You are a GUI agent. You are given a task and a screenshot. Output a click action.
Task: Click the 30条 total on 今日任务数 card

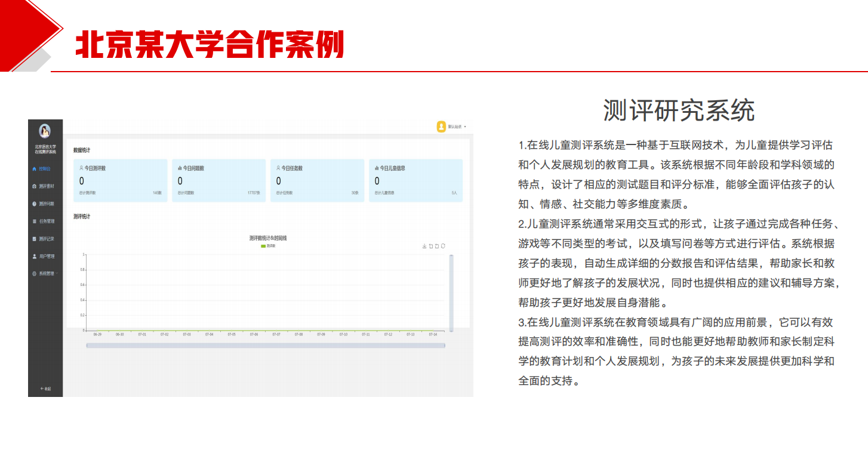point(355,193)
